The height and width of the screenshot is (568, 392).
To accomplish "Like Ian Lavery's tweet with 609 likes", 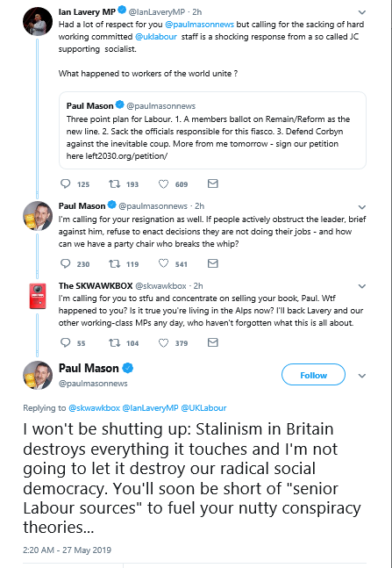I will (164, 184).
